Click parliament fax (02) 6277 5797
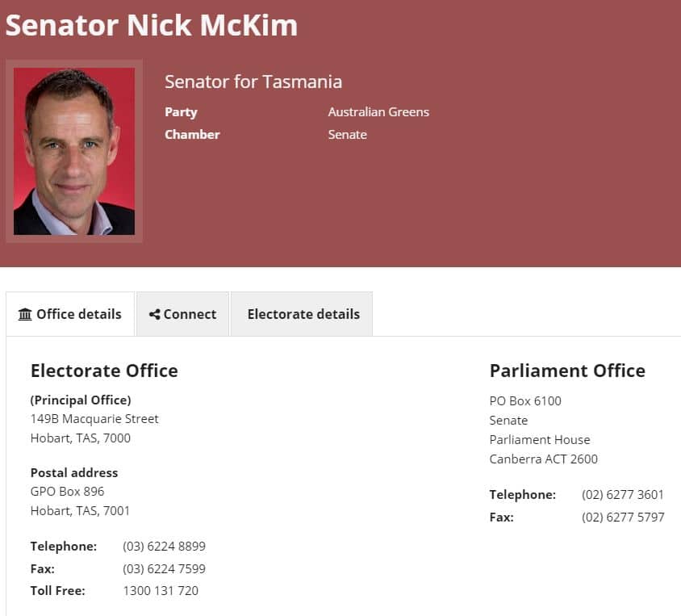Screen dimensions: 681x616 tap(623, 517)
